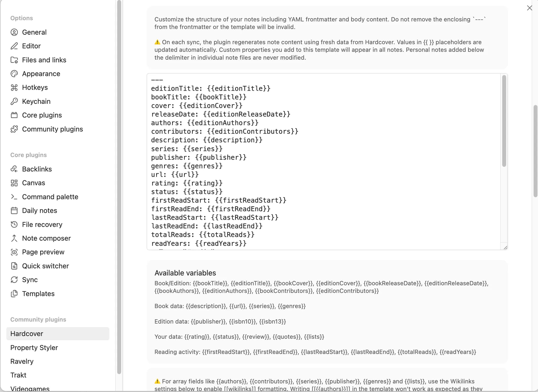The image size is (538, 392).
Task: Close the settings dialog
Action: [529, 8]
